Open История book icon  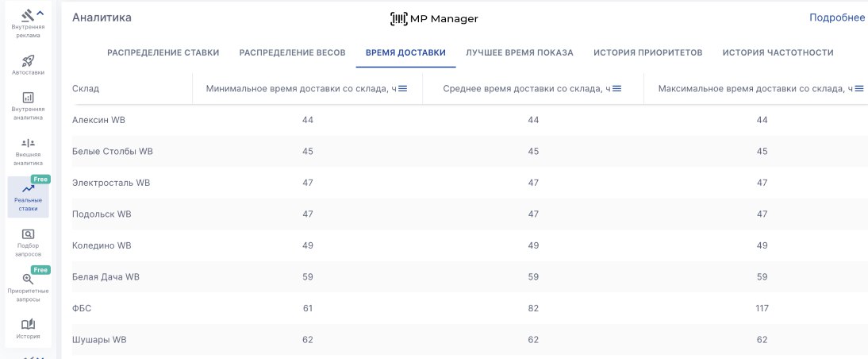[28, 324]
